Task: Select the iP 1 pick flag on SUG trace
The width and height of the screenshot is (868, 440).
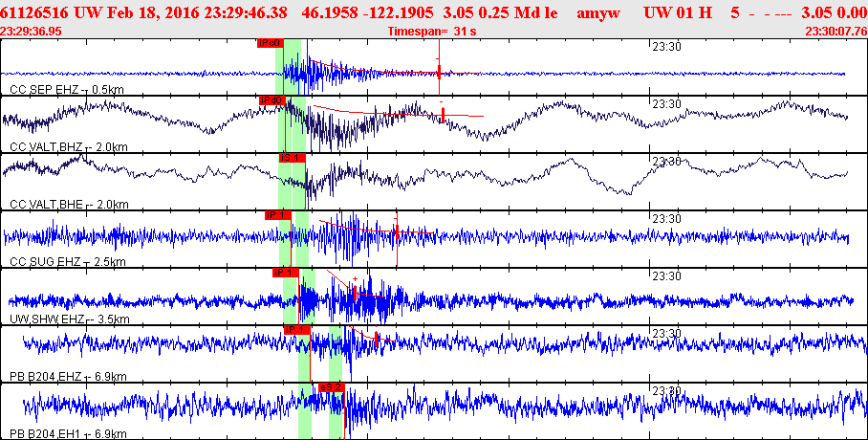Action: (x=278, y=214)
